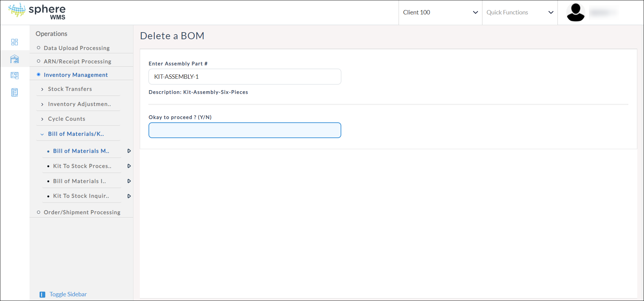Screen dimensions: 644x301
Task: Open submenu arrow beside Kit To Stock Inquiry
Action: click(x=129, y=196)
